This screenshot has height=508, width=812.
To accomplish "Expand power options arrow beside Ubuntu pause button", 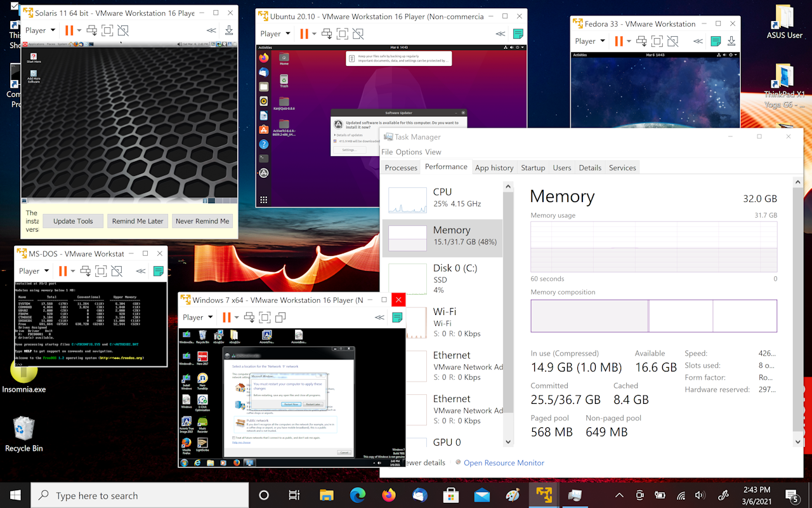I will coord(315,34).
